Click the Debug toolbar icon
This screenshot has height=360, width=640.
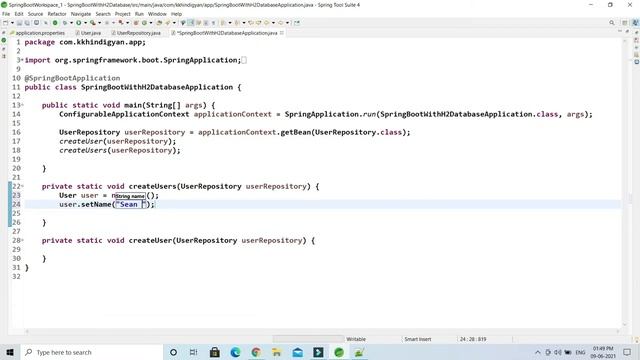(65, 23)
